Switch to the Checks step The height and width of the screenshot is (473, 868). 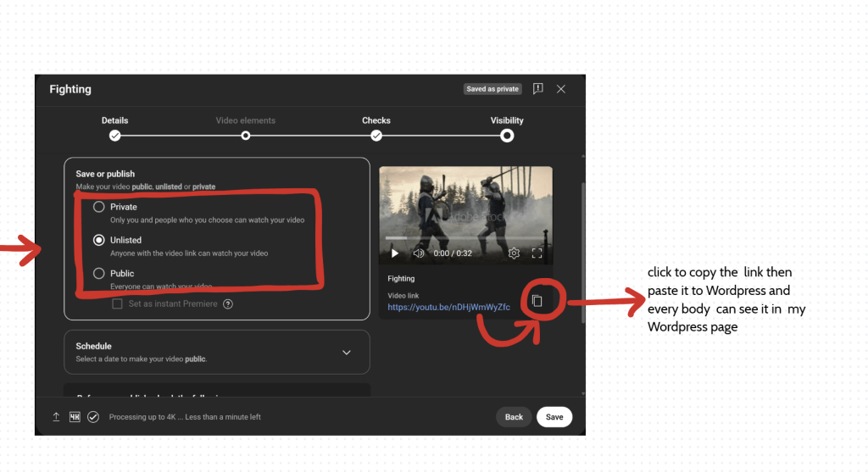point(376,136)
